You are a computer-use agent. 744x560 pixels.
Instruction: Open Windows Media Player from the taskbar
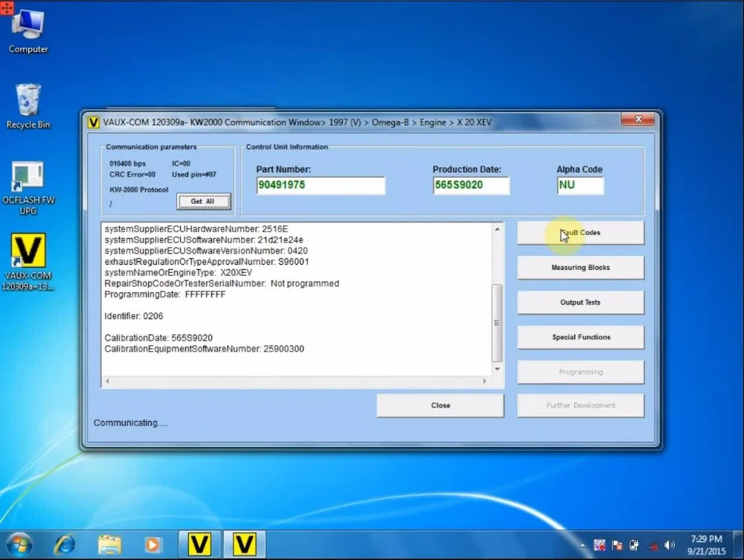coord(153,545)
